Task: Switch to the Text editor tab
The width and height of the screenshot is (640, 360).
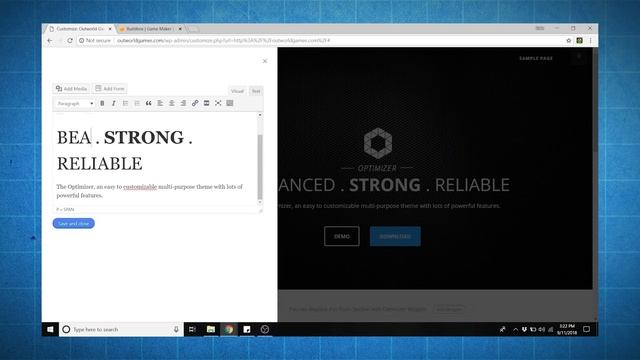Action: [x=256, y=91]
